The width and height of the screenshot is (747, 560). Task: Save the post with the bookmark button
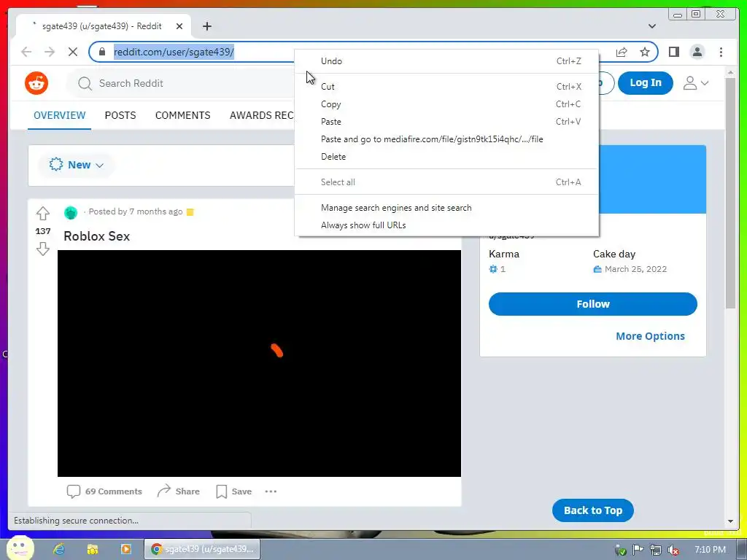(x=233, y=491)
